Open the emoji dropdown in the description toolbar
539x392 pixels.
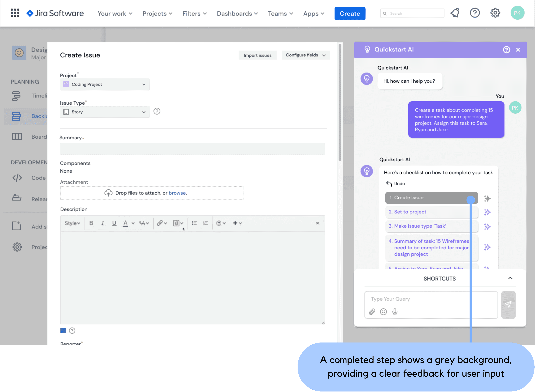click(x=221, y=223)
